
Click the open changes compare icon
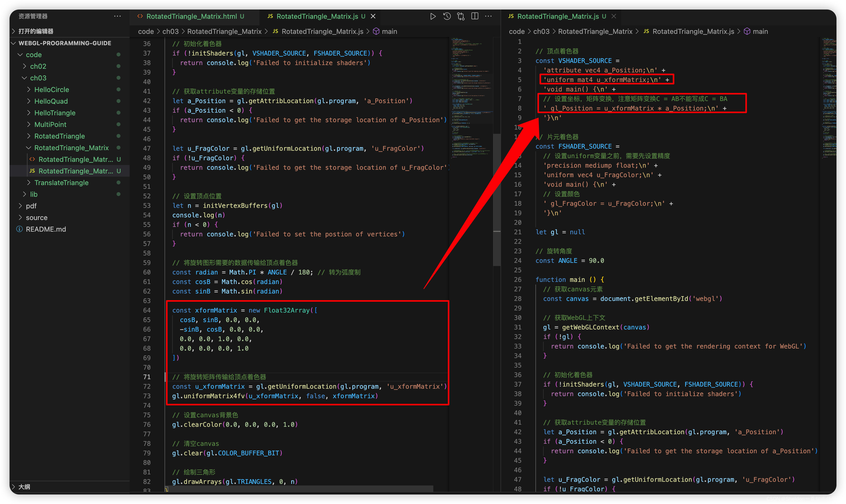(x=461, y=16)
